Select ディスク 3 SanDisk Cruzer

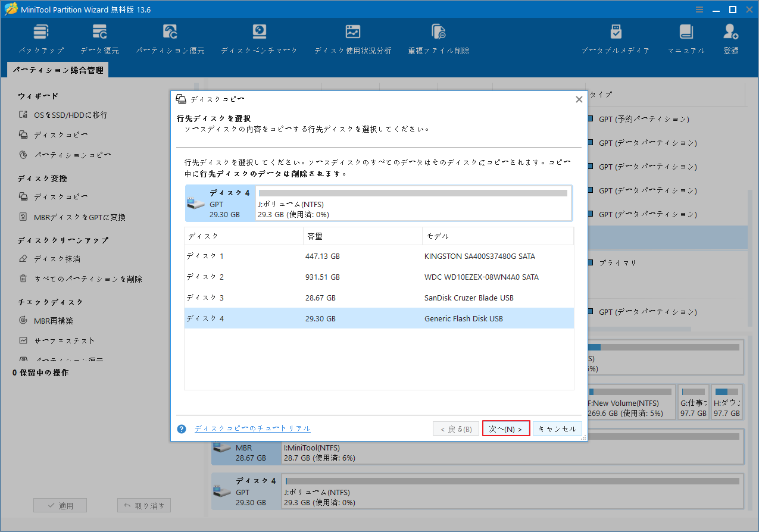pyautogui.click(x=298, y=297)
